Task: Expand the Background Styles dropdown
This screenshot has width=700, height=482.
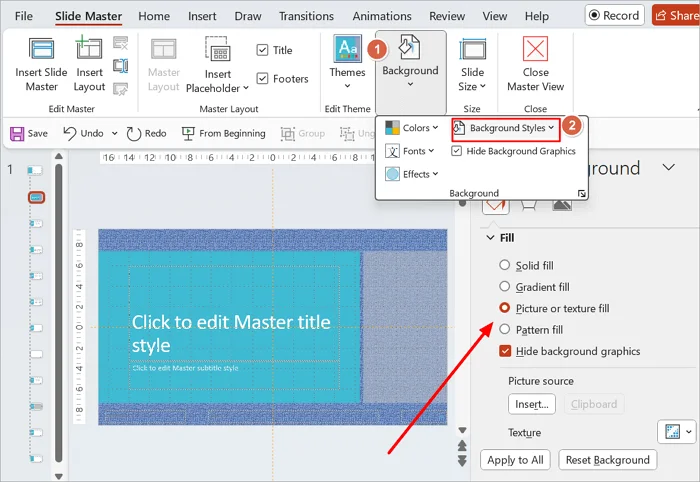Action: [505, 128]
